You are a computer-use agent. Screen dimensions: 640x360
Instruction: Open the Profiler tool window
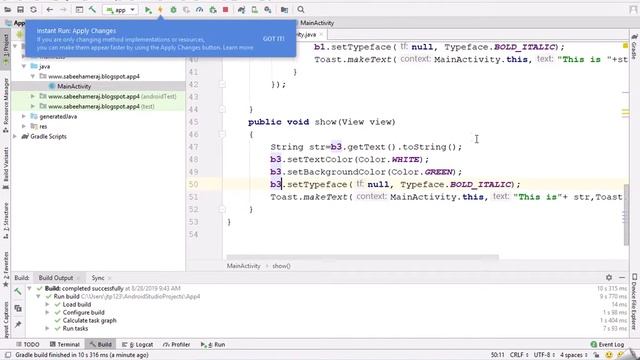click(176, 344)
